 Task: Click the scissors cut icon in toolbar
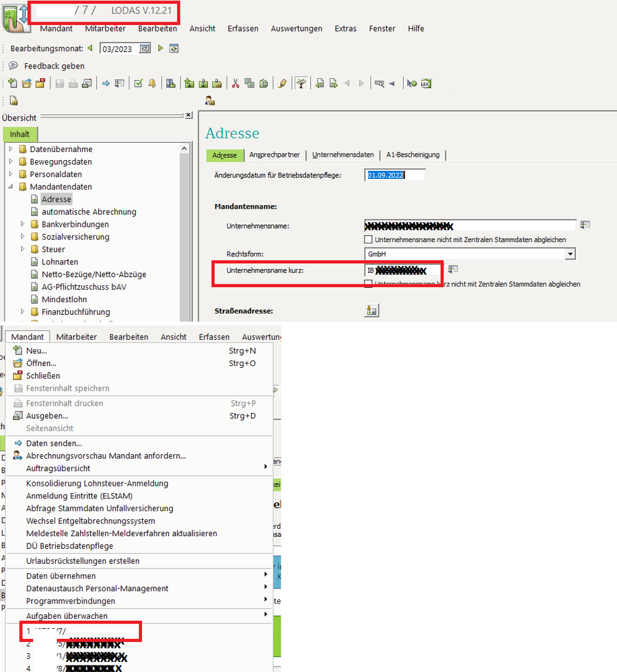click(x=235, y=83)
